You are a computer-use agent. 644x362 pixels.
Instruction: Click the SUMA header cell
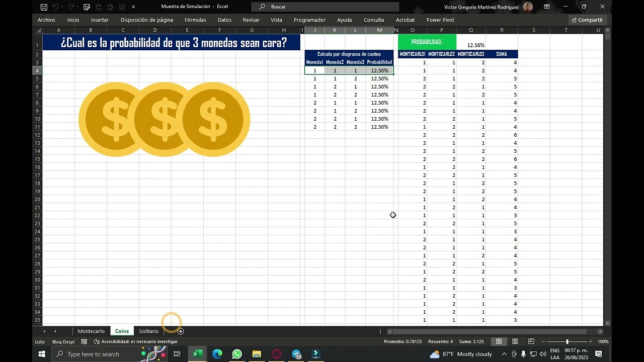pos(502,54)
